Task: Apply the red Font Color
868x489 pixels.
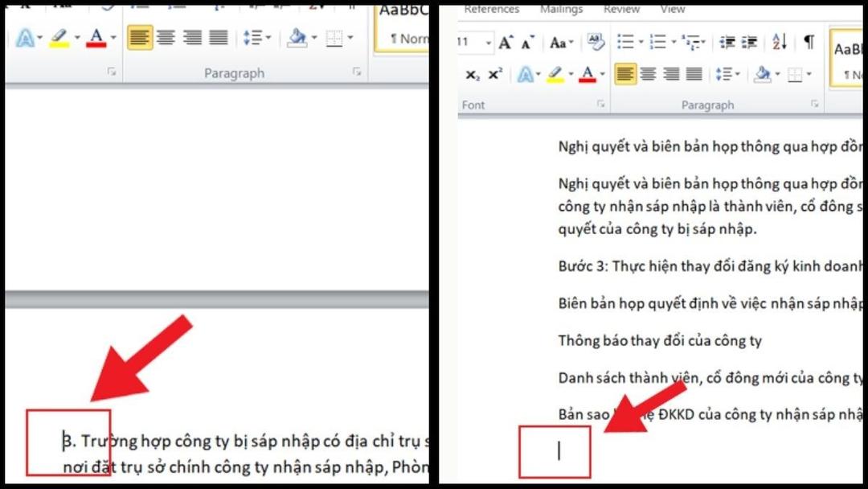Action: [x=588, y=74]
